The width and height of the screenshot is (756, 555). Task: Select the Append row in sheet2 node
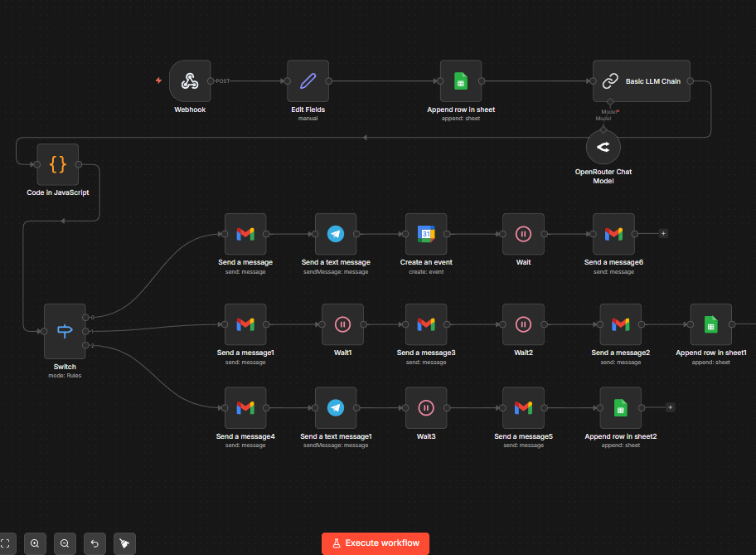621,408
